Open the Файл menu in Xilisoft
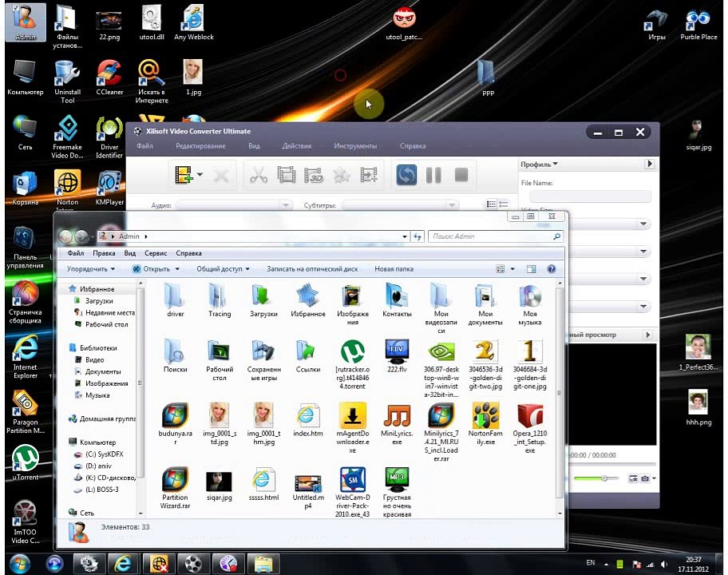This screenshot has height=575, width=728. coord(144,146)
